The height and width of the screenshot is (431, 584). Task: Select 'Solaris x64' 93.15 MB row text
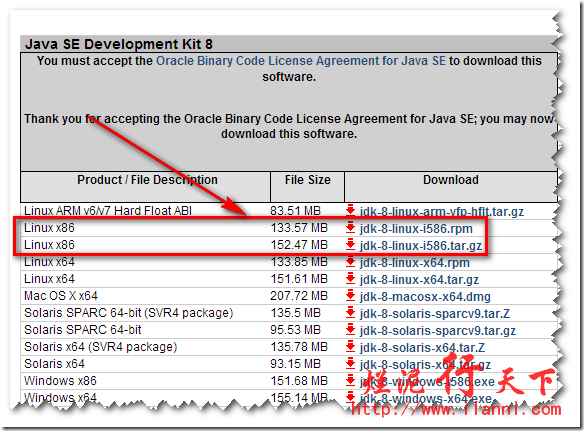tap(54, 364)
